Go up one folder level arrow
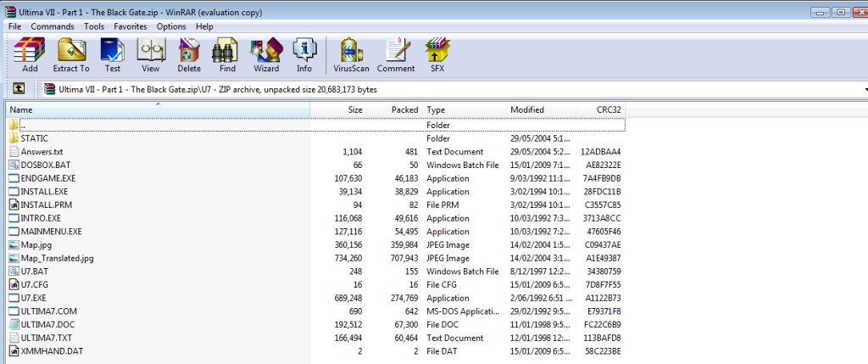The width and height of the screenshot is (868, 364). [x=19, y=89]
